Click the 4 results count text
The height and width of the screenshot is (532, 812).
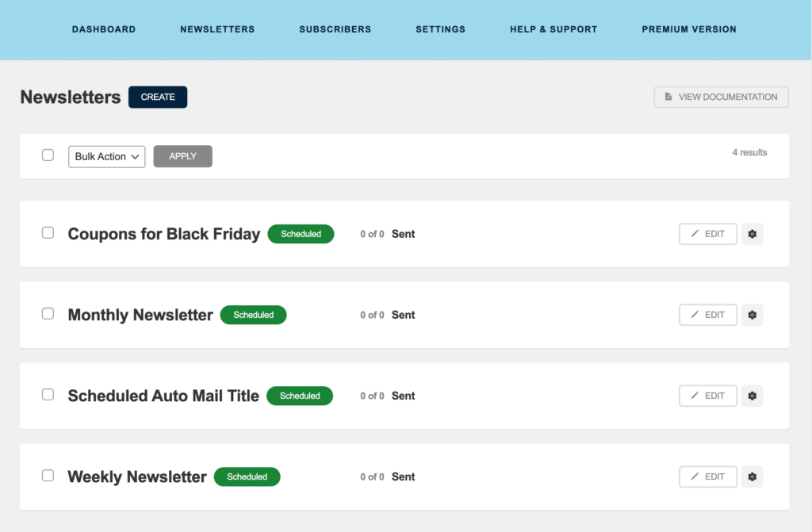click(x=749, y=152)
